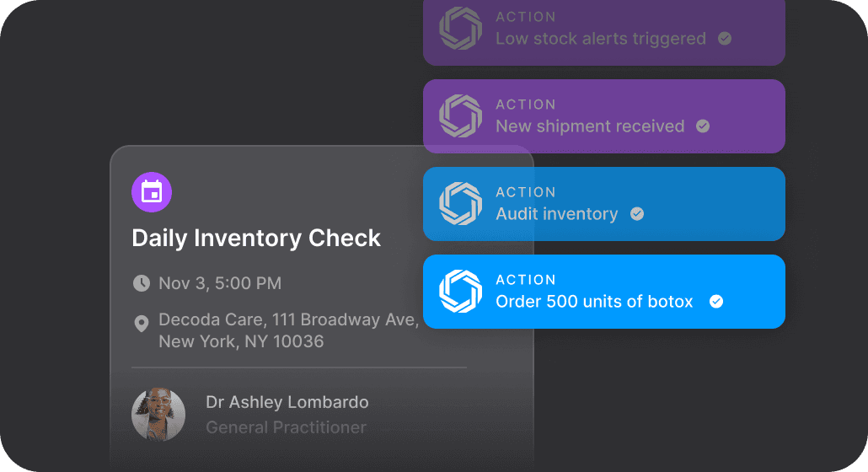868x472 pixels.
Task: Toggle checkmark next to Audit inventory
Action: click(x=637, y=214)
